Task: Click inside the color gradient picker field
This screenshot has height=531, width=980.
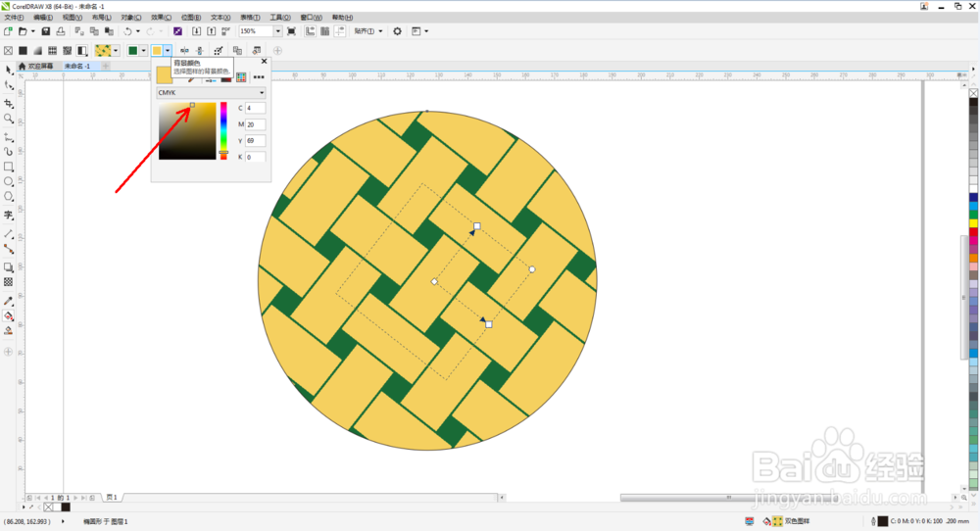Action: [x=187, y=130]
